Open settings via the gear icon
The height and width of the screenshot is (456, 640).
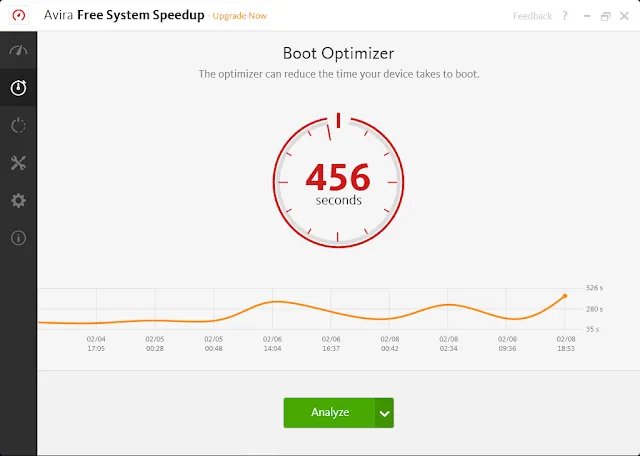click(18, 200)
